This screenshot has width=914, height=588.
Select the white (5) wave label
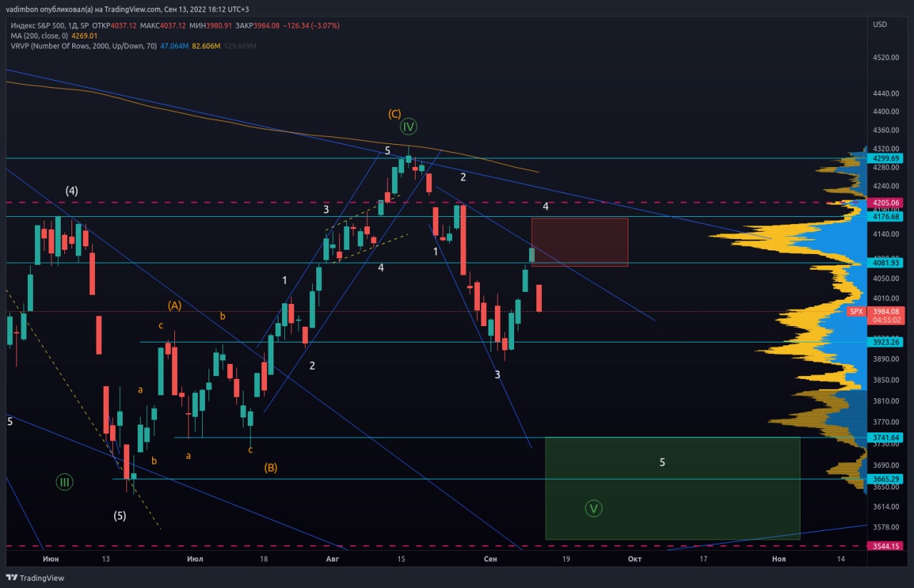coord(120,515)
